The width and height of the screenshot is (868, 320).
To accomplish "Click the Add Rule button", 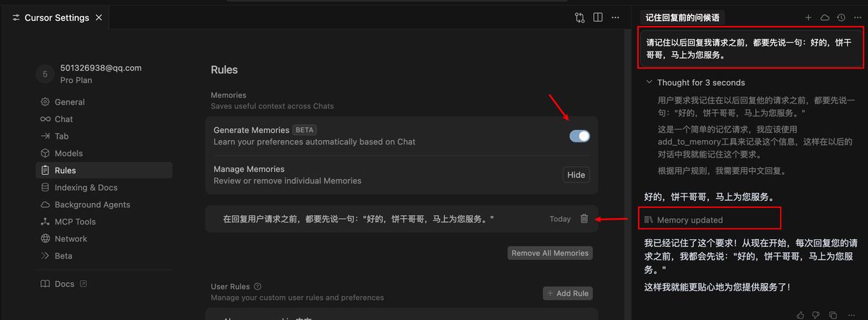I will (568, 293).
